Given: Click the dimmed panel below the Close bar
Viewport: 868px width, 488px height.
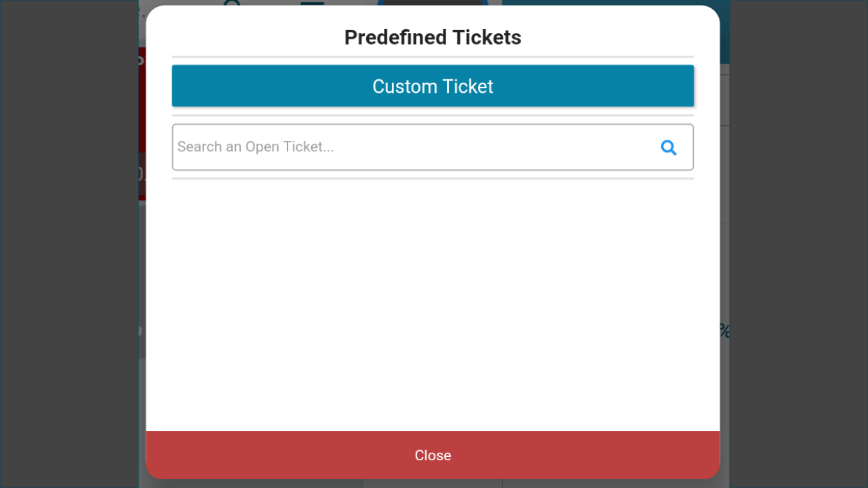Looking at the screenshot, I should click(x=433, y=484).
